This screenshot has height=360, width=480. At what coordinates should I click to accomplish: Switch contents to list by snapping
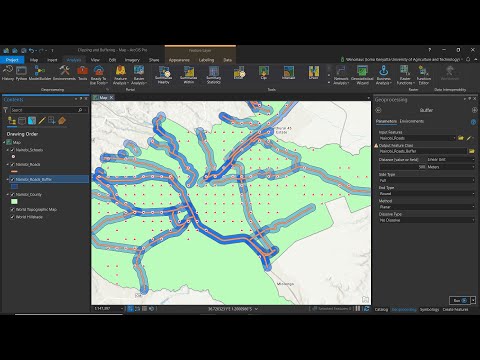click(52, 121)
